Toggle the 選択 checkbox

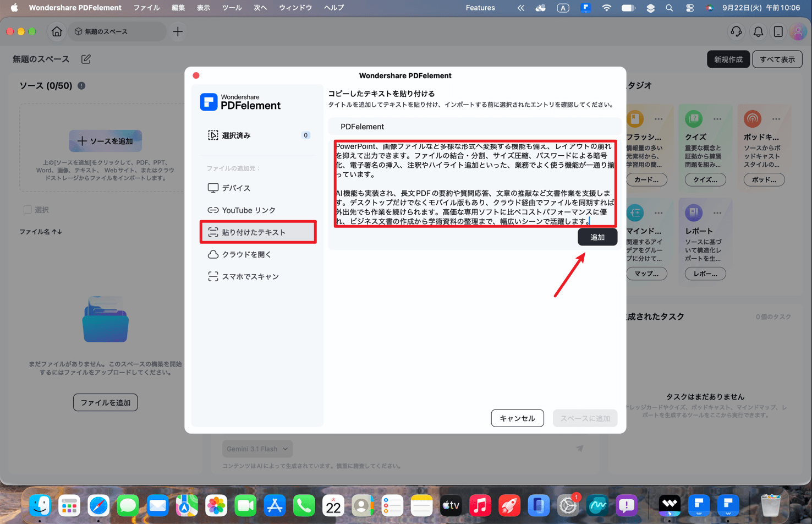click(28, 210)
